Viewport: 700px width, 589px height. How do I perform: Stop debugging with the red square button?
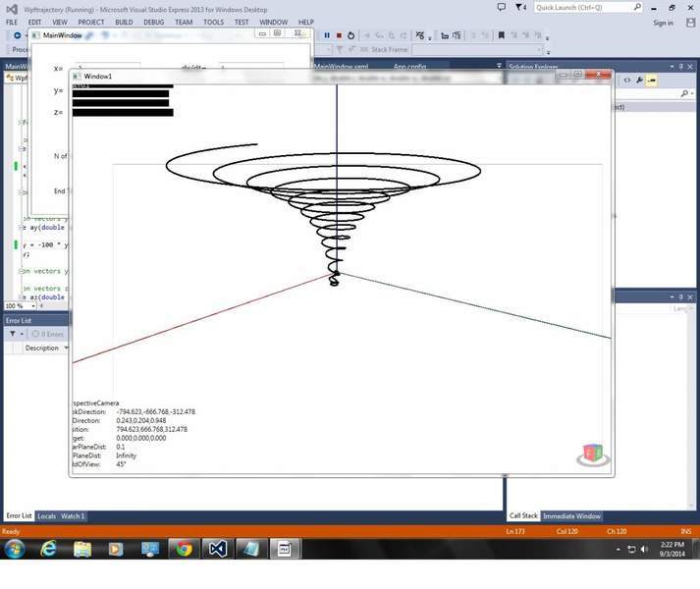pyautogui.click(x=339, y=35)
